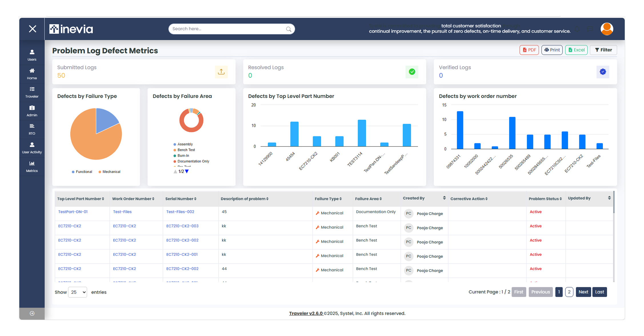644x336 pixels.
Task: Go to Home in the sidebar
Action: pos(32,74)
